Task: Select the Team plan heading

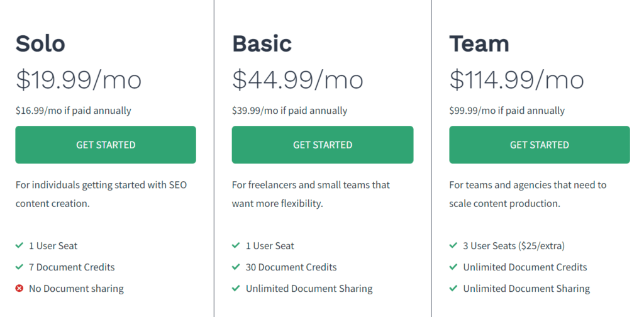Action: click(x=479, y=43)
